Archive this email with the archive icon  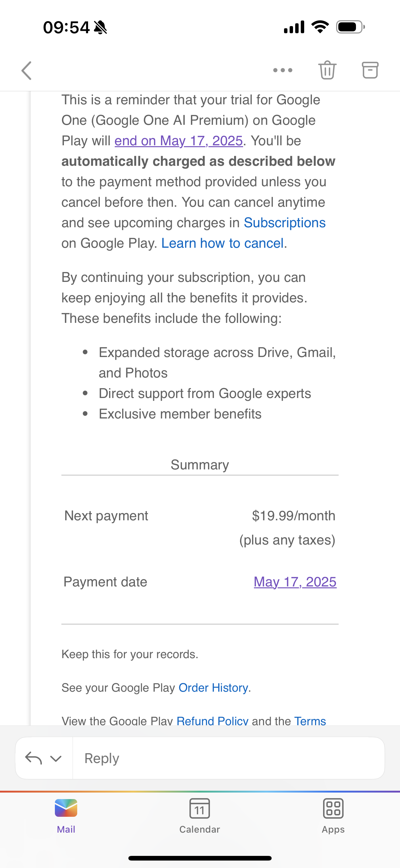pyautogui.click(x=370, y=70)
